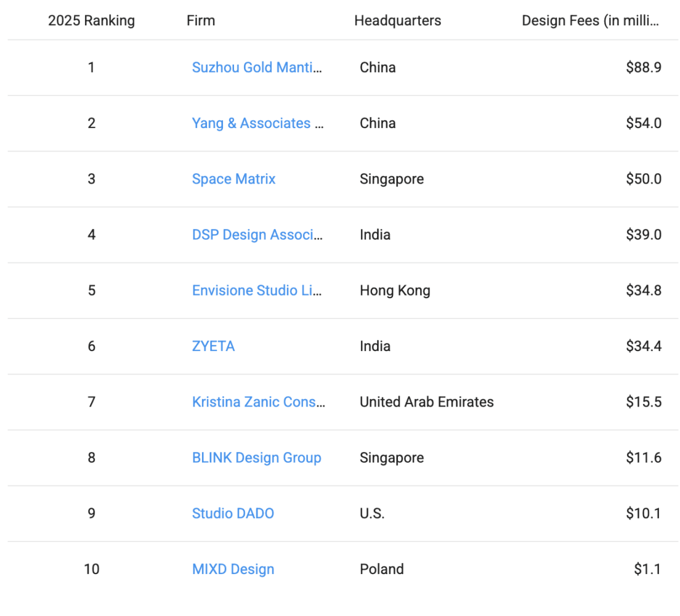
Task: Click ranking number 2 cell
Action: pyautogui.click(x=92, y=124)
